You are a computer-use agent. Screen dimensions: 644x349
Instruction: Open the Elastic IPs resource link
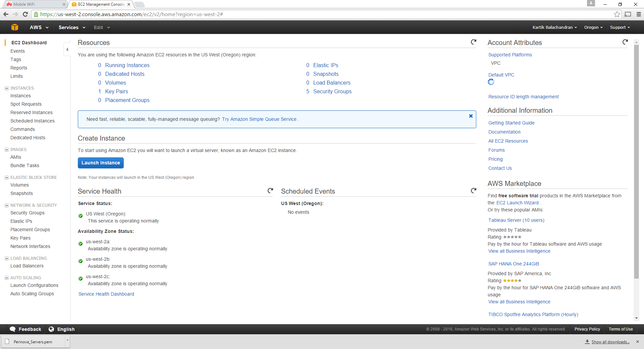[x=326, y=65]
